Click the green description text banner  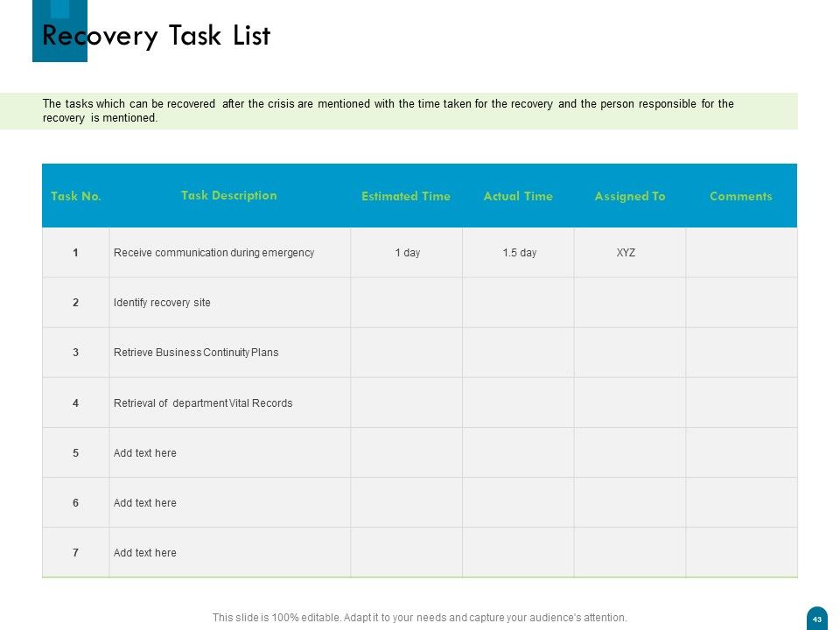click(x=399, y=111)
